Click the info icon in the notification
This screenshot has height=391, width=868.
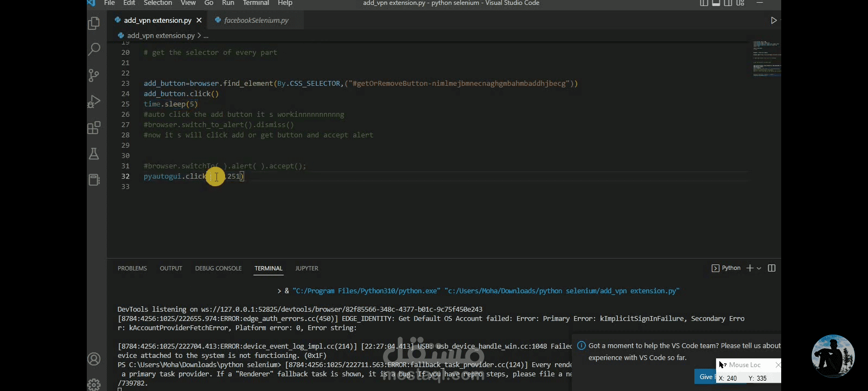pyautogui.click(x=582, y=345)
